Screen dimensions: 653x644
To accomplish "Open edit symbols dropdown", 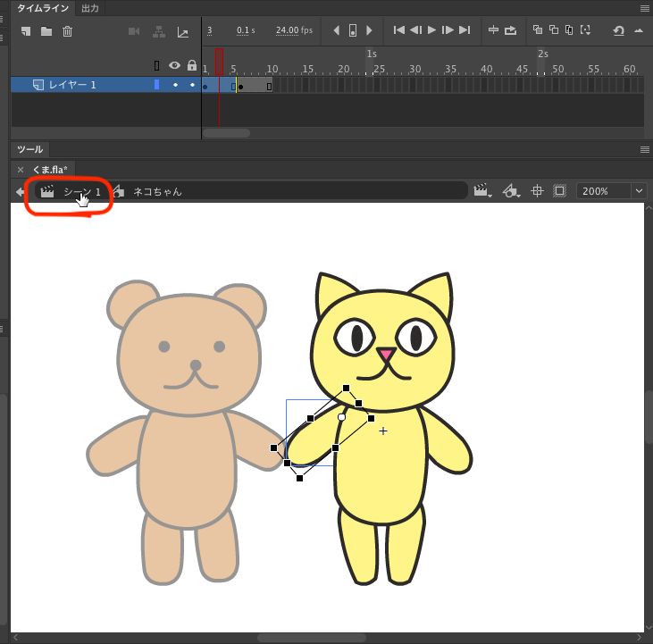I will [511, 191].
